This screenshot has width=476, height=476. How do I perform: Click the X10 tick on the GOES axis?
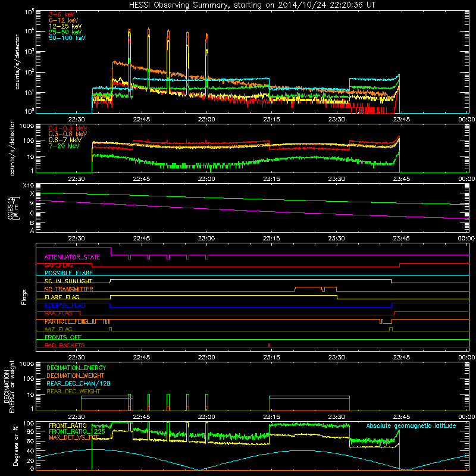[29, 186]
